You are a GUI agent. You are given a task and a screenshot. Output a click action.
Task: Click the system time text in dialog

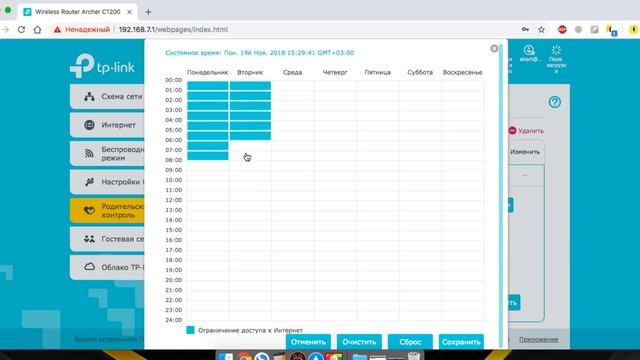[260, 53]
